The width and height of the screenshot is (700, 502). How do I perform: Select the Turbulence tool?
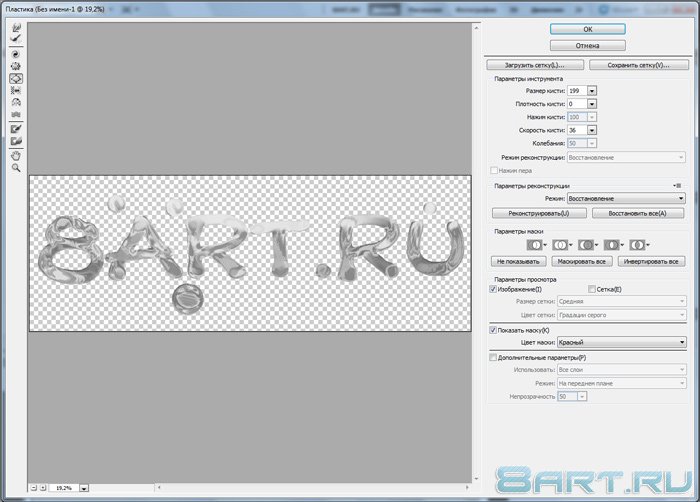coord(16,114)
